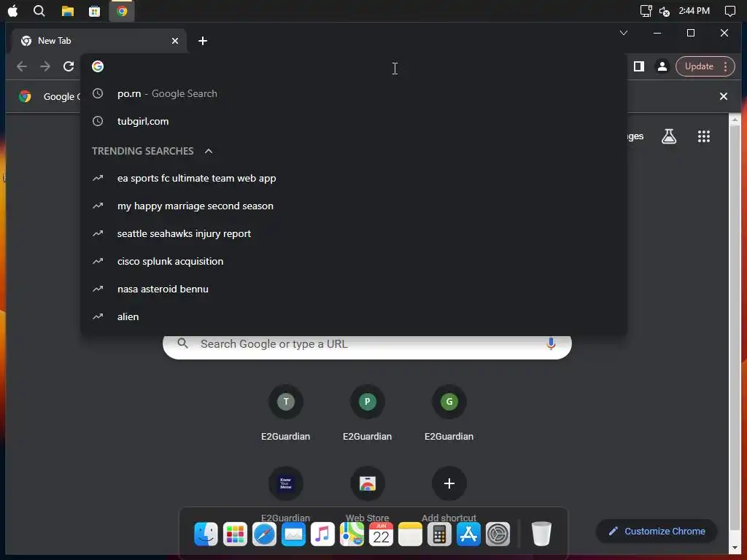Open the display/network tray icon
Screen dimensions: 747x560
tap(646, 11)
